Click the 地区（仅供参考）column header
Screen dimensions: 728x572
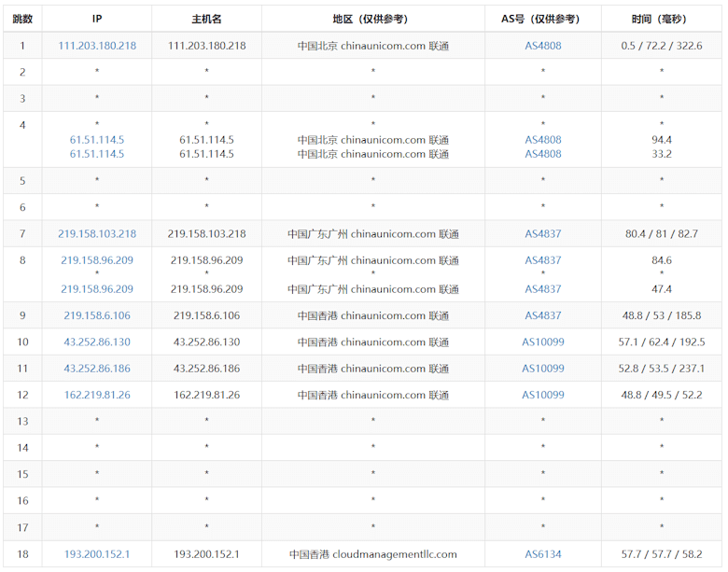(x=372, y=19)
